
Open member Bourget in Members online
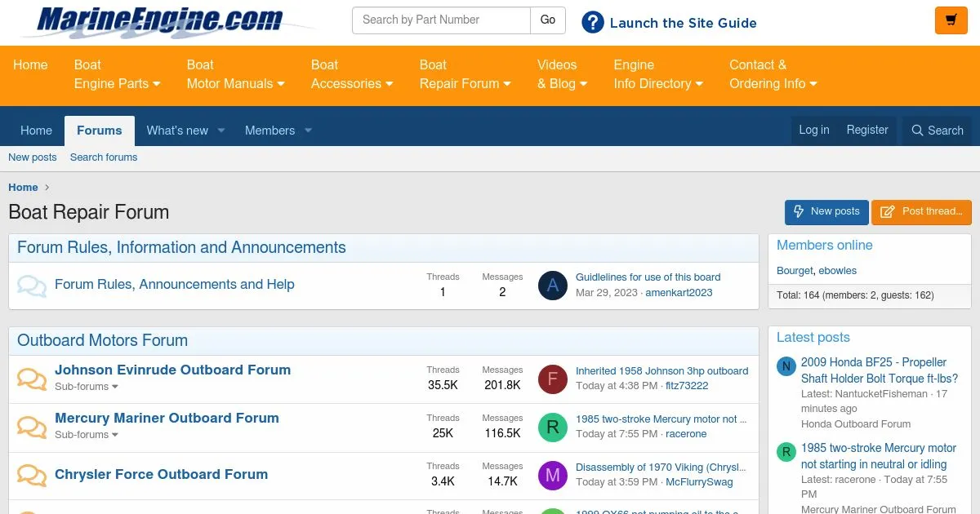coord(795,271)
